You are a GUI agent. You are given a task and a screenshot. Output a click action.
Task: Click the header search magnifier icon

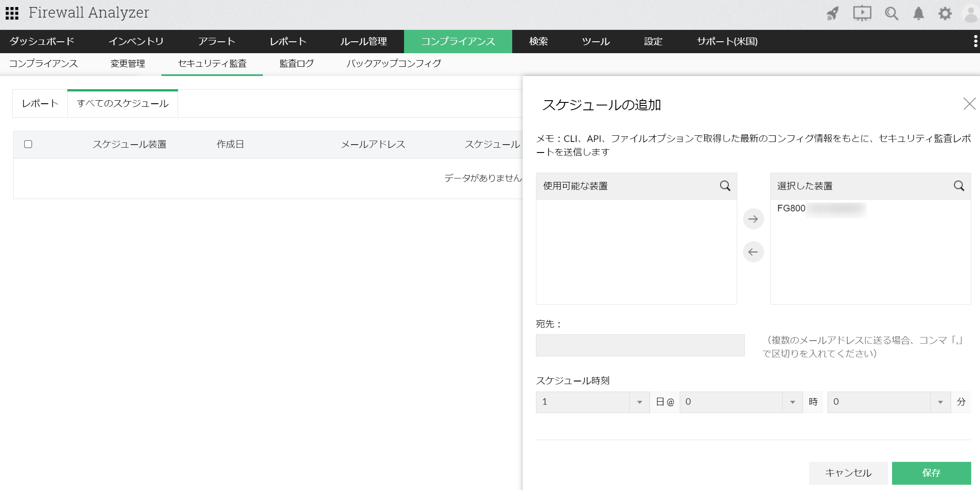[x=891, y=13]
